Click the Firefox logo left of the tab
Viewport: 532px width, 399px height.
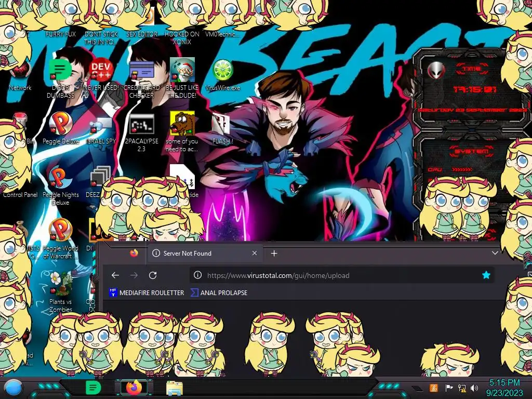pyautogui.click(x=134, y=253)
